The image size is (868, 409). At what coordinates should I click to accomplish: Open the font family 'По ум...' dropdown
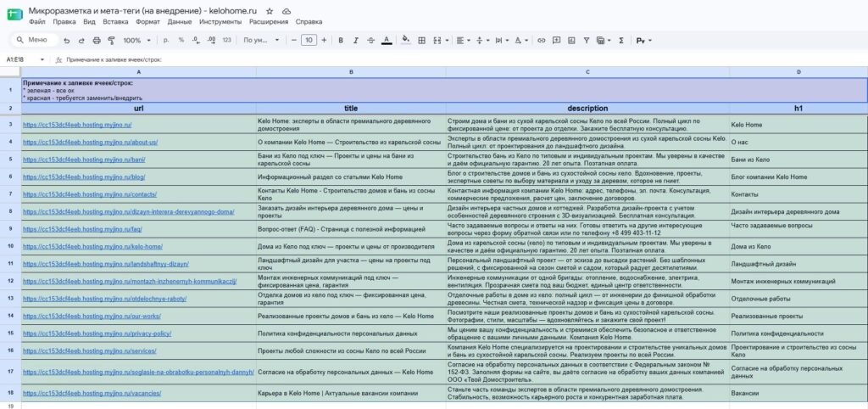(261, 41)
